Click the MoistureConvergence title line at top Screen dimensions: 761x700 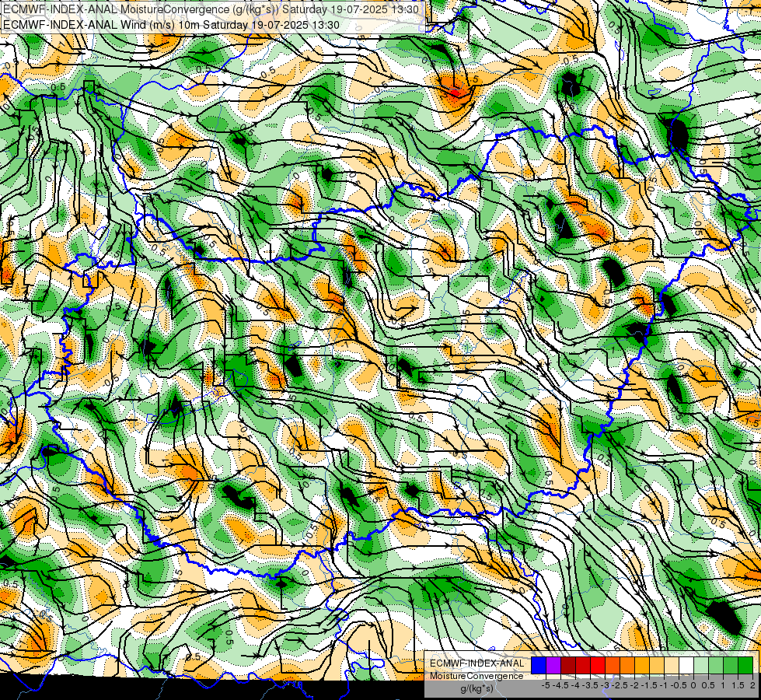tap(211, 9)
